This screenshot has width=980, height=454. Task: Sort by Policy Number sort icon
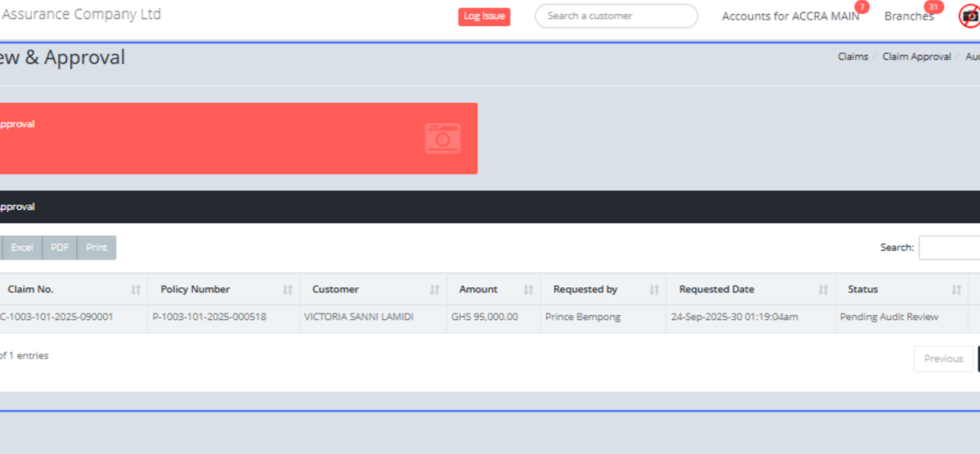tap(287, 290)
